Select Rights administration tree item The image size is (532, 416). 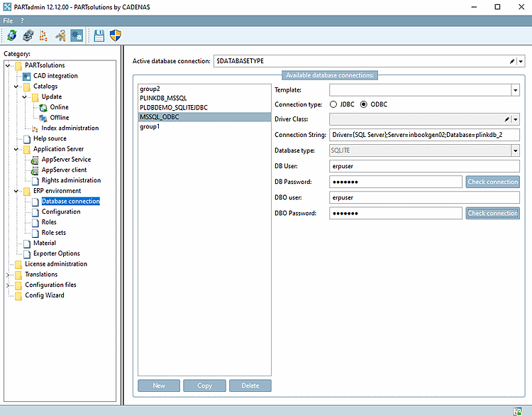tap(71, 180)
